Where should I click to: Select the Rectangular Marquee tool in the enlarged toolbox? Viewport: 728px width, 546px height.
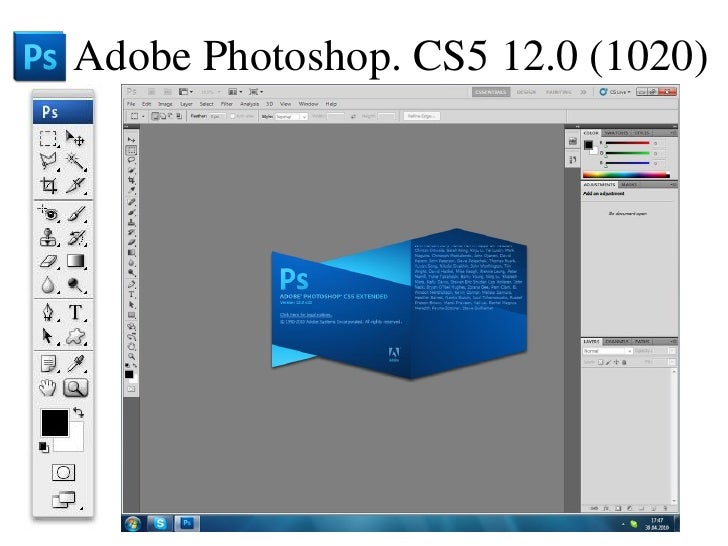pyautogui.click(x=48, y=138)
